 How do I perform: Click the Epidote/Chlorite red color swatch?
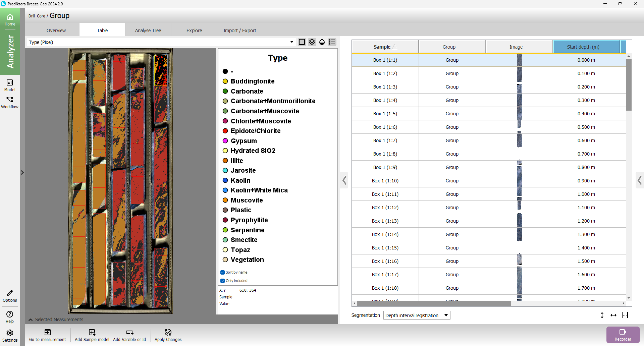tap(225, 131)
